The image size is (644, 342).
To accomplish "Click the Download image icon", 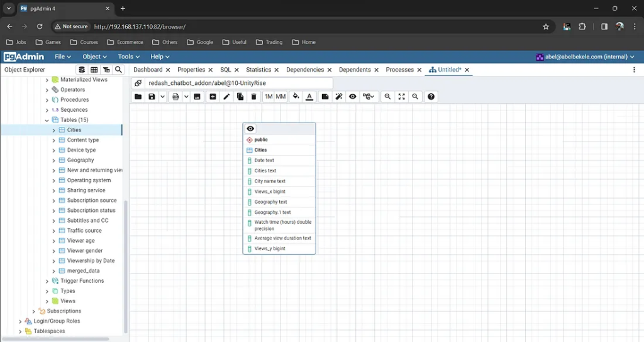I will coord(197,97).
